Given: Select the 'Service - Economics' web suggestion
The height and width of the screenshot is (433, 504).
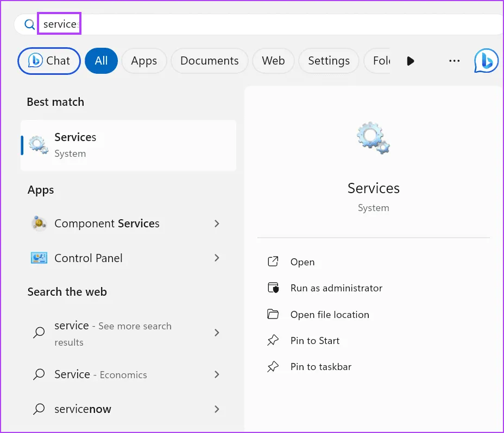Looking at the screenshot, I should click(100, 374).
